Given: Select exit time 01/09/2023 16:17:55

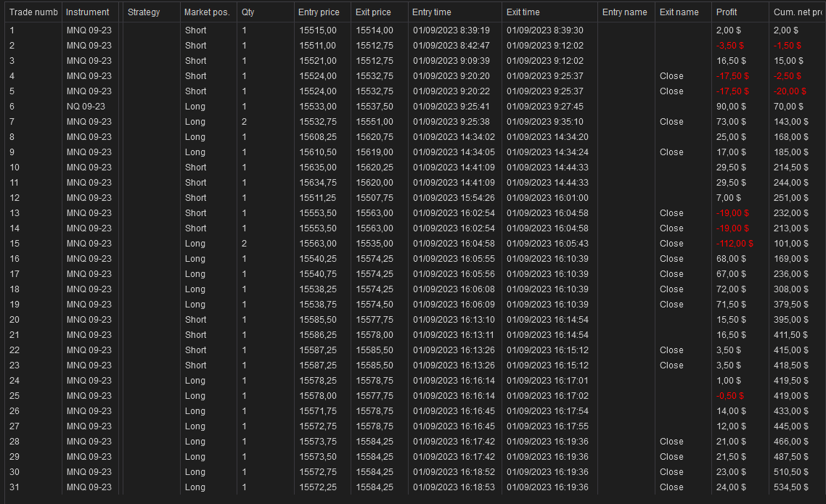Looking at the screenshot, I should (x=547, y=426).
